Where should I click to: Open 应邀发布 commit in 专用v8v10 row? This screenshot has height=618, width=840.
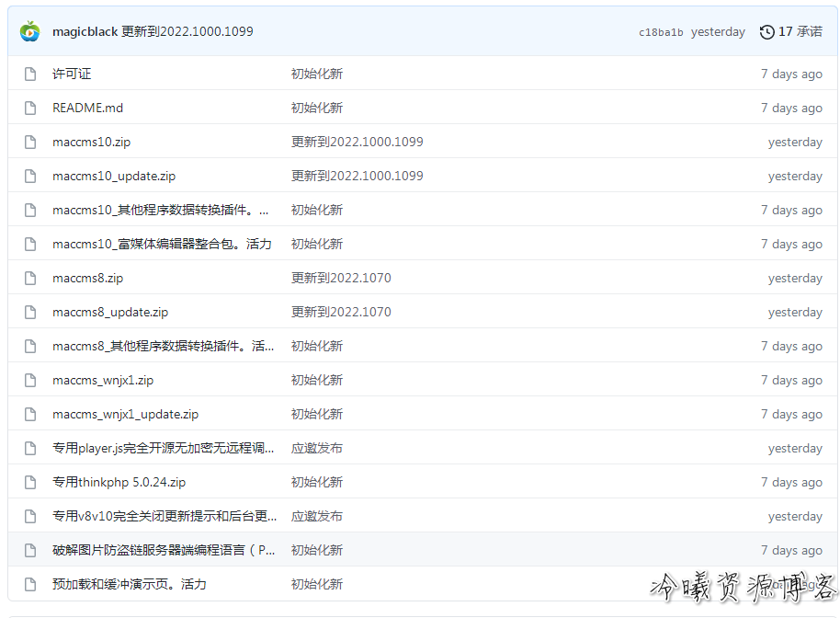pyautogui.click(x=316, y=516)
